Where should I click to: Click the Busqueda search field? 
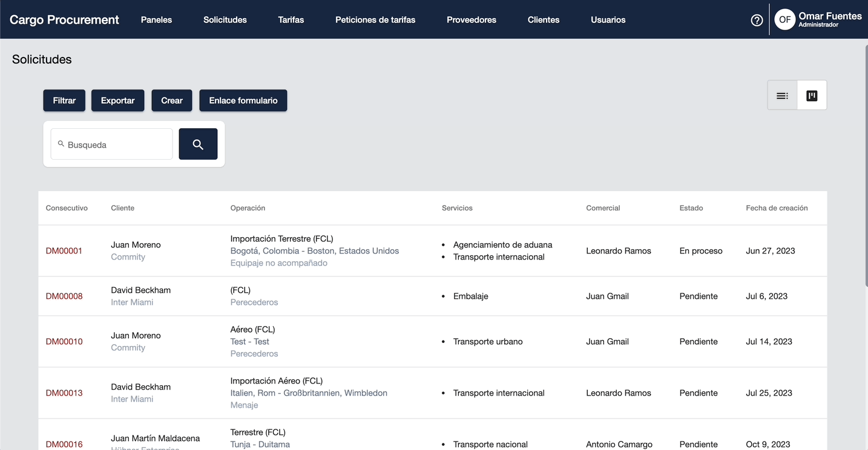point(112,145)
